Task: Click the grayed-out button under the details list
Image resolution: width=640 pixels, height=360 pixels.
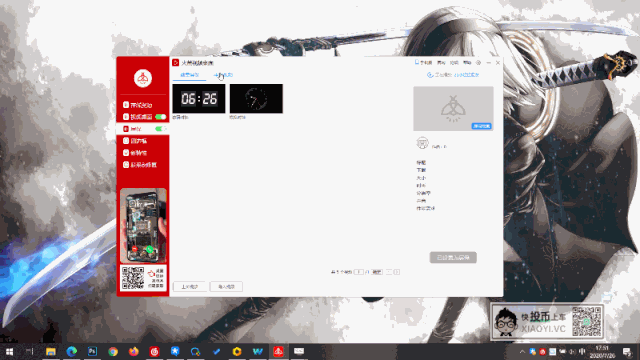Action: 453,258
